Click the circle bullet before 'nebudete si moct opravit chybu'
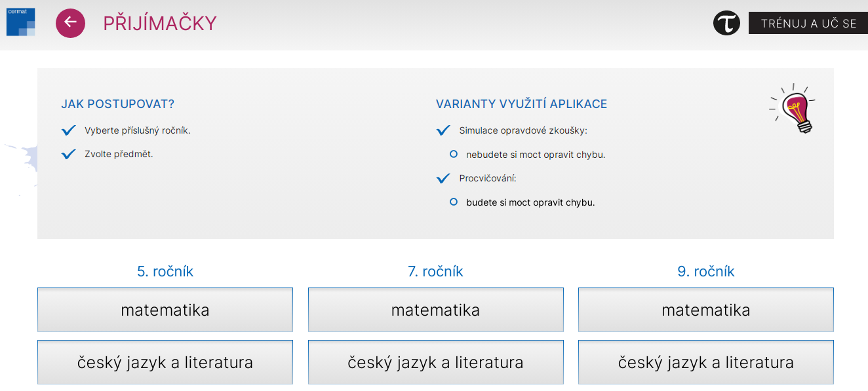Image resolution: width=868 pixels, height=391 pixels. point(453,155)
